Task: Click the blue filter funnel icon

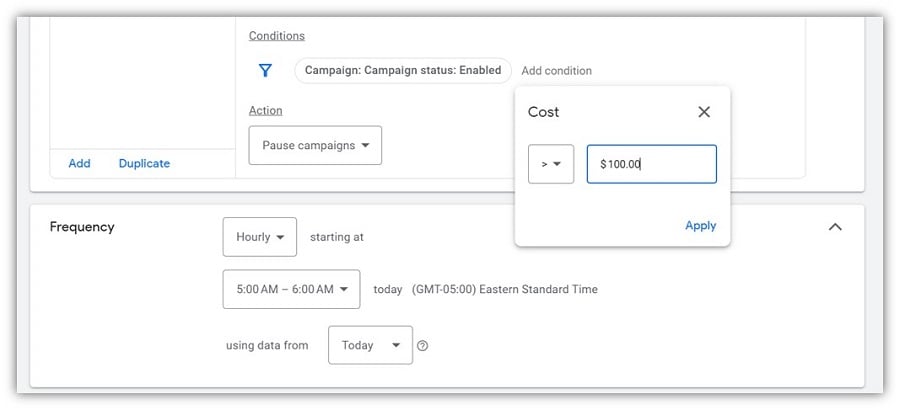Action: (265, 71)
